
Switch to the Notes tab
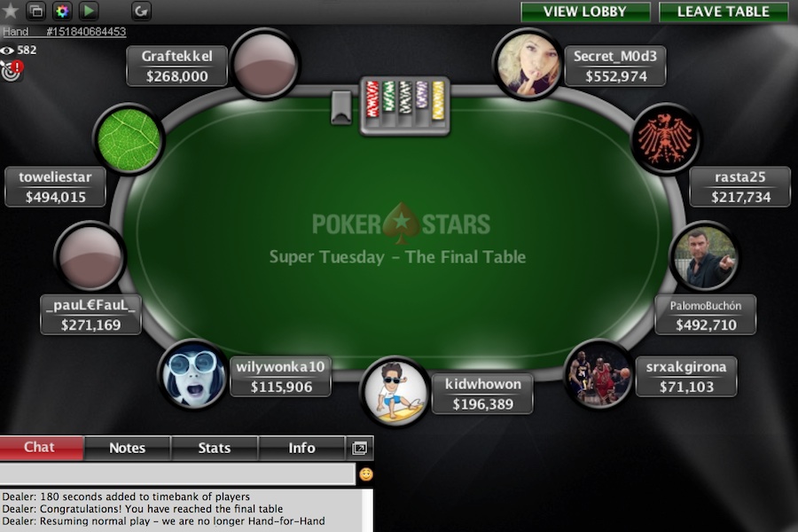127,448
